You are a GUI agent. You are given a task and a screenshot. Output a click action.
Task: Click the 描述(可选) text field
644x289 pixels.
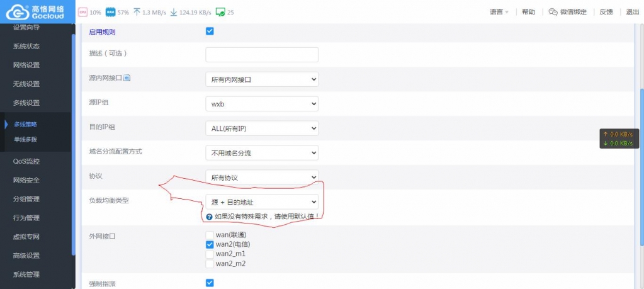pos(262,55)
